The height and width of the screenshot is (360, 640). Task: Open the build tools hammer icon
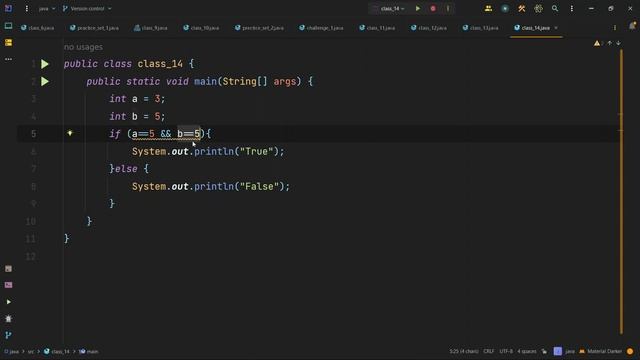point(522,9)
